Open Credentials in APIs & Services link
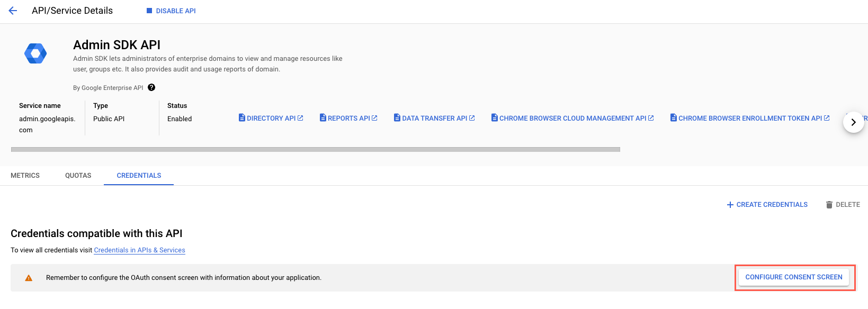Image resolution: width=868 pixels, height=309 pixels. point(139,250)
